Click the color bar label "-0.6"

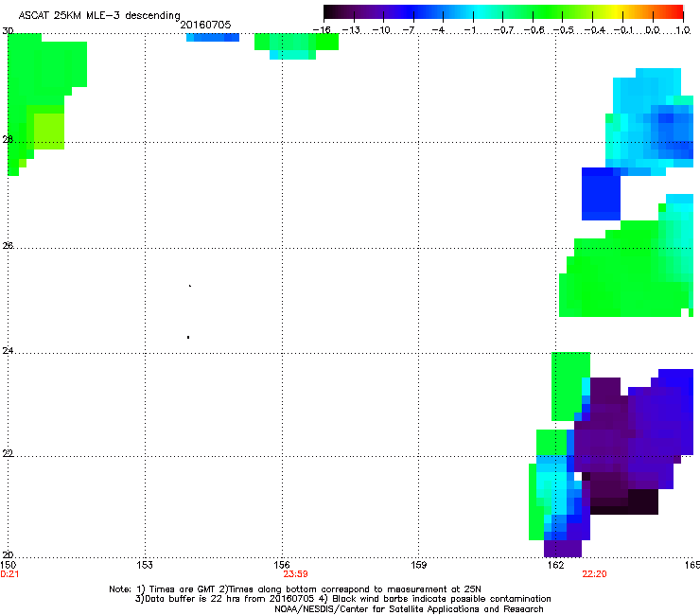pyautogui.click(x=534, y=30)
